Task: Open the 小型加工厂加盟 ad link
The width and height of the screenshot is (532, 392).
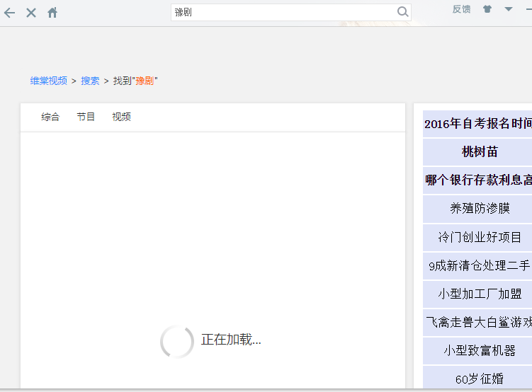Action: (x=480, y=294)
